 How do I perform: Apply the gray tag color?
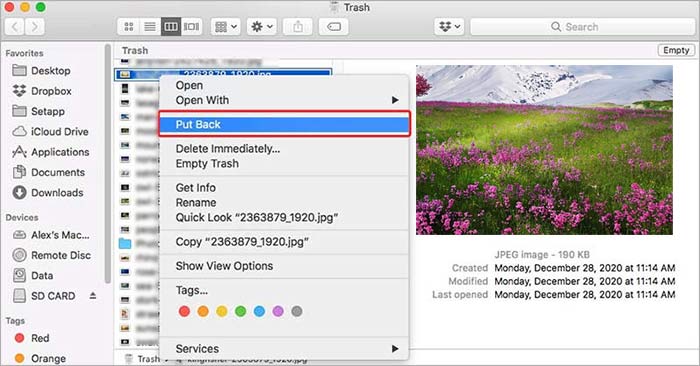(296, 311)
